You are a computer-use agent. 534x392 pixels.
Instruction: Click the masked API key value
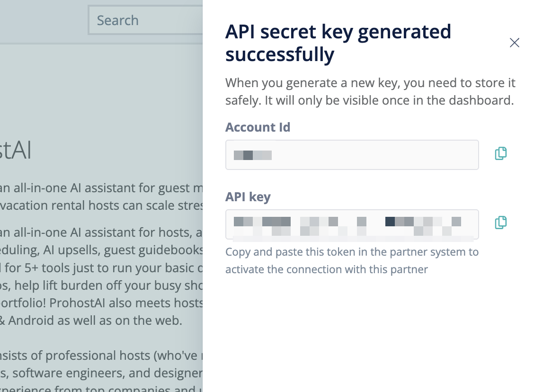[347, 224]
